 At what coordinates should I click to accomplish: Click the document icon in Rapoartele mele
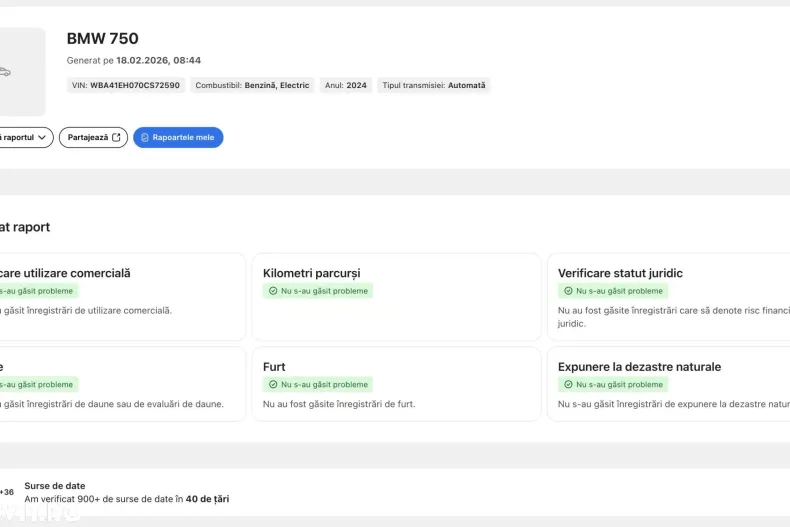tap(145, 138)
